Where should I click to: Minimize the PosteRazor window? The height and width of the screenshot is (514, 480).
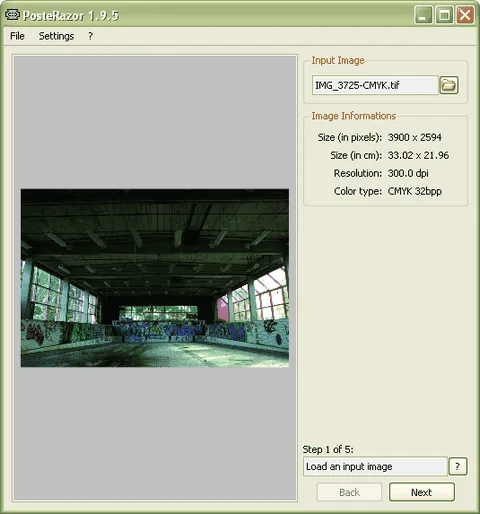point(423,15)
